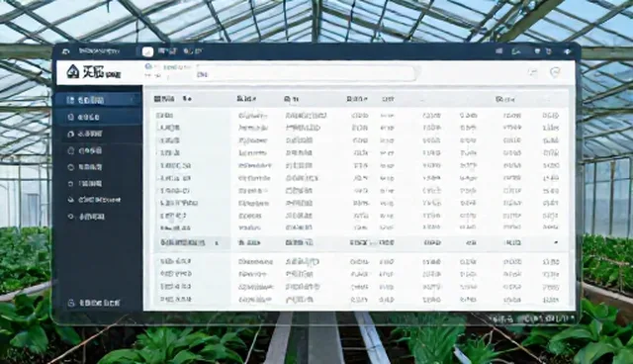Toggle the small arrow ending the shaded group row

[556, 242]
